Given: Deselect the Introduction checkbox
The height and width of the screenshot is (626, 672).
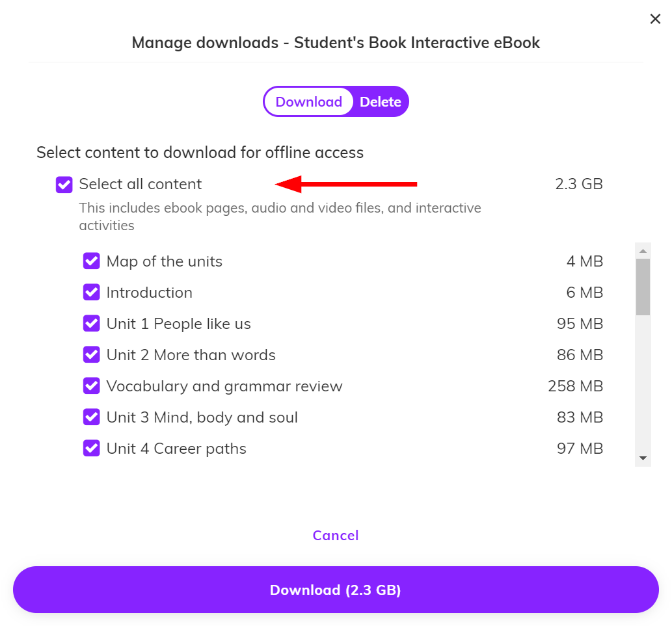Looking at the screenshot, I should point(91,293).
